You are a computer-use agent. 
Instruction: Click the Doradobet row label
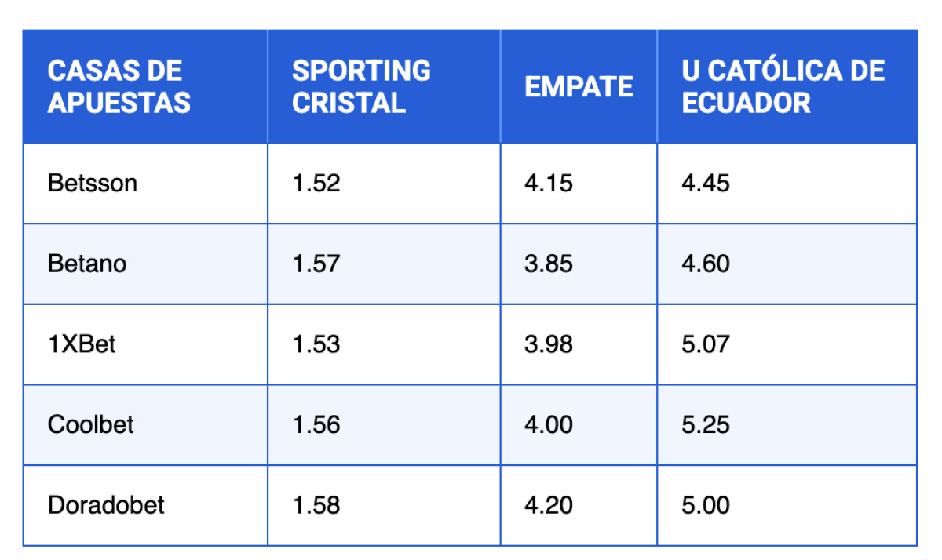tap(106, 505)
